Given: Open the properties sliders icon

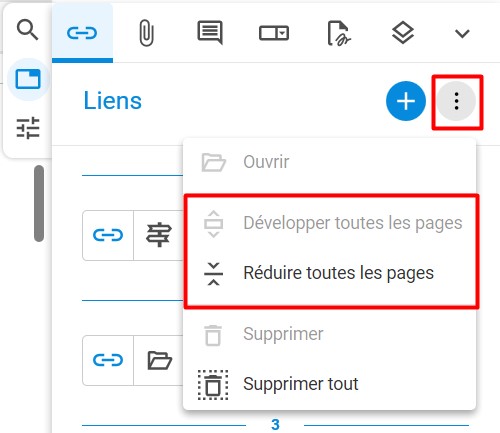Looking at the screenshot, I should (x=28, y=128).
